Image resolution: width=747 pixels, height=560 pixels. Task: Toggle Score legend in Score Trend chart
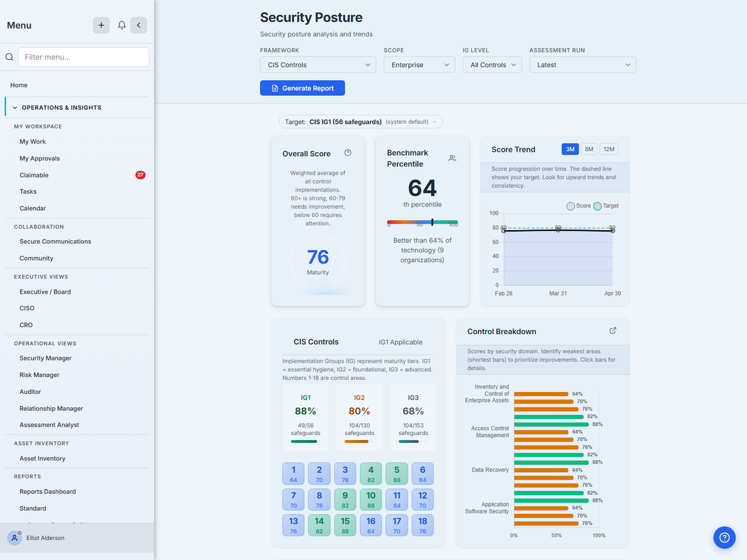[578, 205]
